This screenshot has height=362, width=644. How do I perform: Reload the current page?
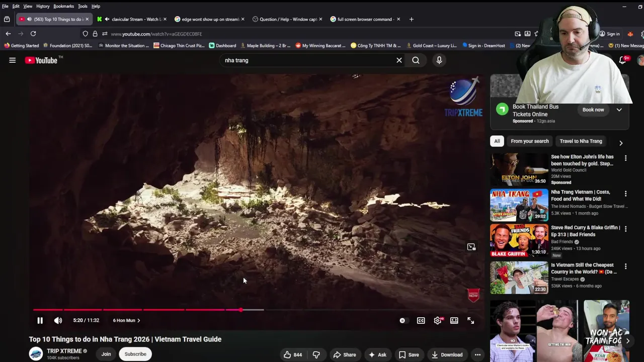click(33, 34)
